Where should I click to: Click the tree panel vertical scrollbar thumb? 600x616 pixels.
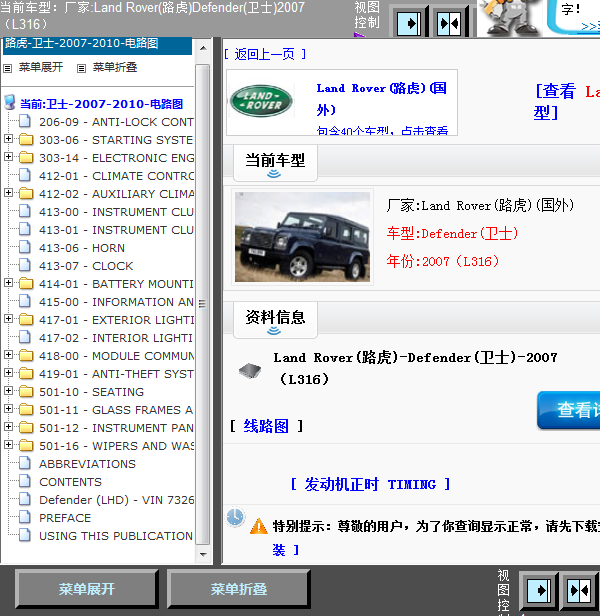[x=203, y=304]
